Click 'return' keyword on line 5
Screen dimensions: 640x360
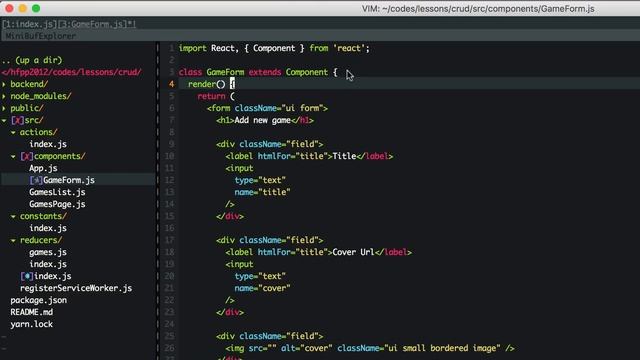point(211,96)
